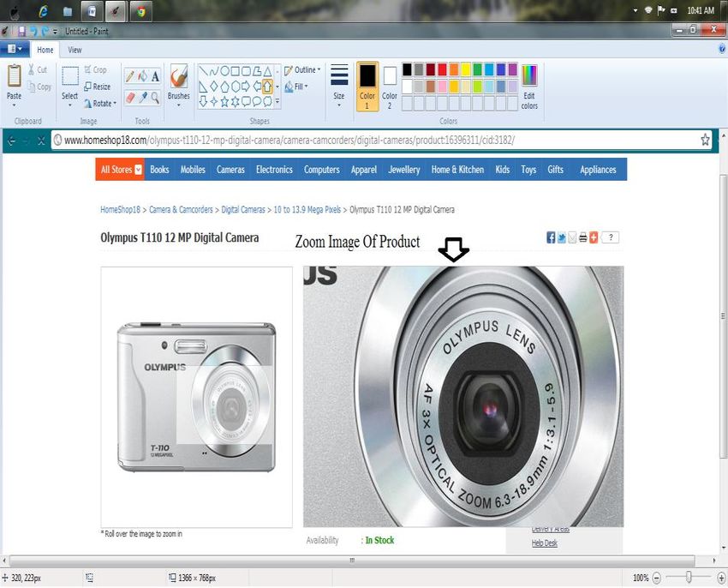Click Cameras in the pasted site menu
Screen dimensions: 728x588
click(230, 170)
